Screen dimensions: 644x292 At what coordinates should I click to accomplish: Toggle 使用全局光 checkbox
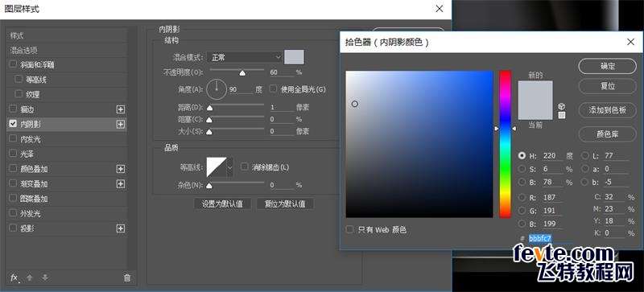(x=273, y=88)
